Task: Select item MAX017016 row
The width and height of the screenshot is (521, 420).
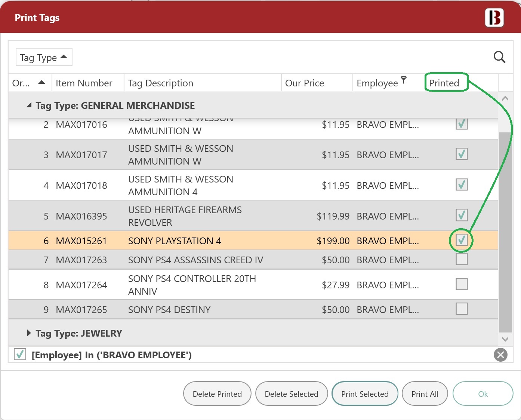Action: point(253,129)
